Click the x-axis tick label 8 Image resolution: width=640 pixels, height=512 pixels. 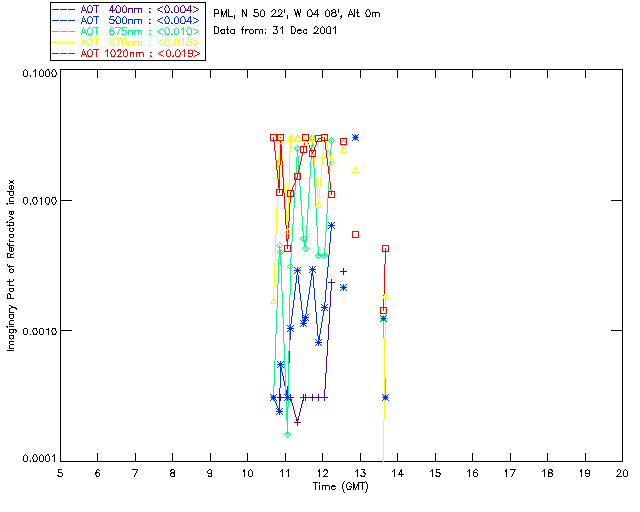(173, 473)
